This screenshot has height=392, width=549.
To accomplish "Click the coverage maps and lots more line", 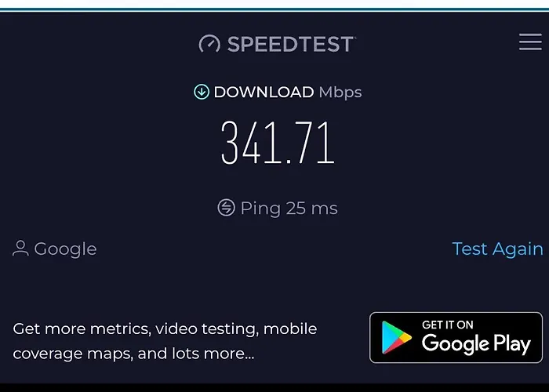I will click(134, 354).
